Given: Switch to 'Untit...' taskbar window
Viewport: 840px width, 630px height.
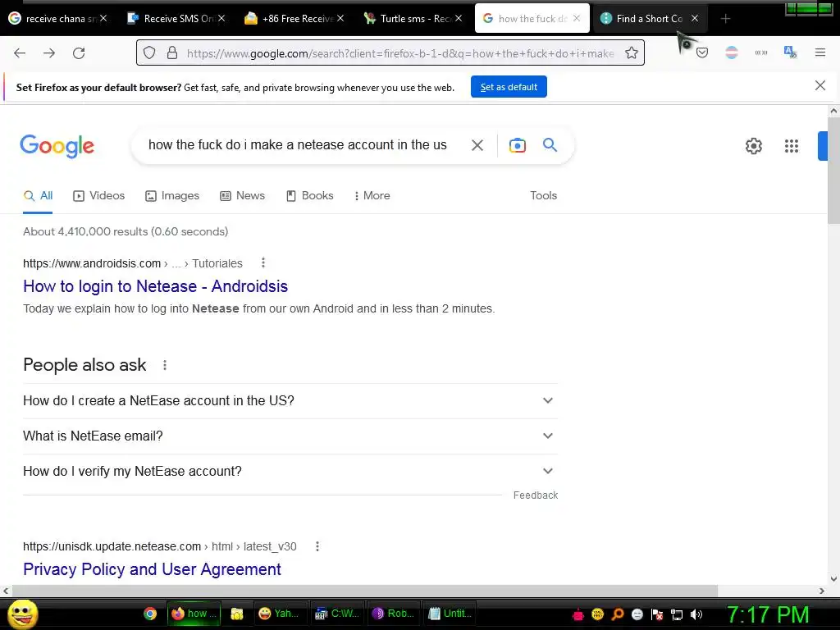Looking at the screenshot, I should 450,614.
